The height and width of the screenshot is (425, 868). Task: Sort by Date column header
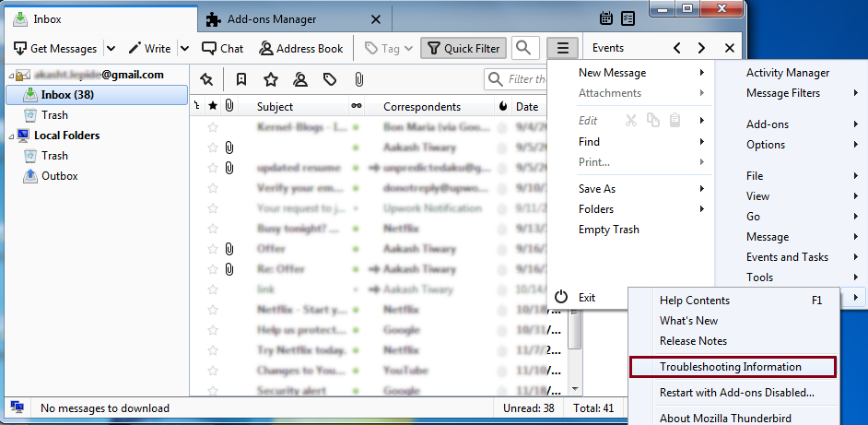(x=528, y=107)
